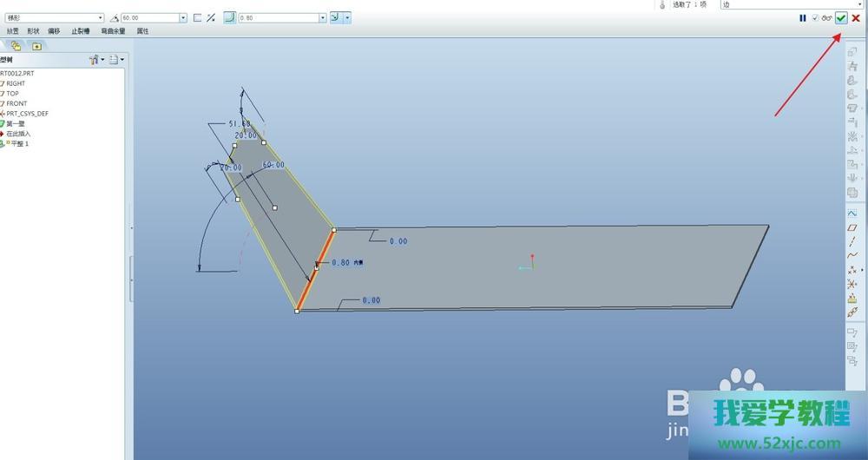
Task: Open the 放置 placement tab
Action: (x=12, y=31)
